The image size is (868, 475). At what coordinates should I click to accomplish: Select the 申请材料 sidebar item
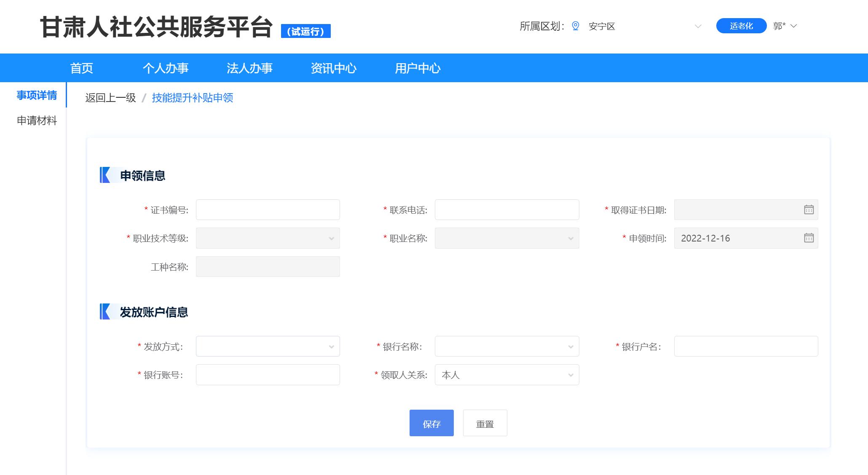(x=37, y=121)
